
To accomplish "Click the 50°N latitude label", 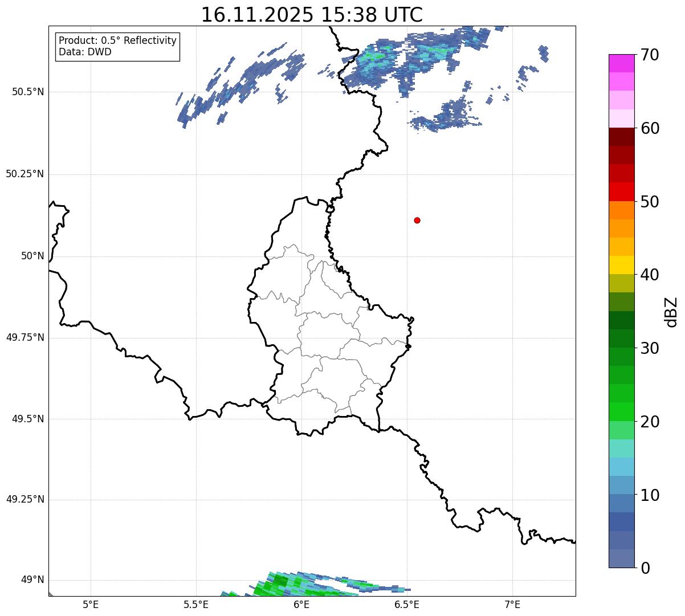I will (32, 256).
